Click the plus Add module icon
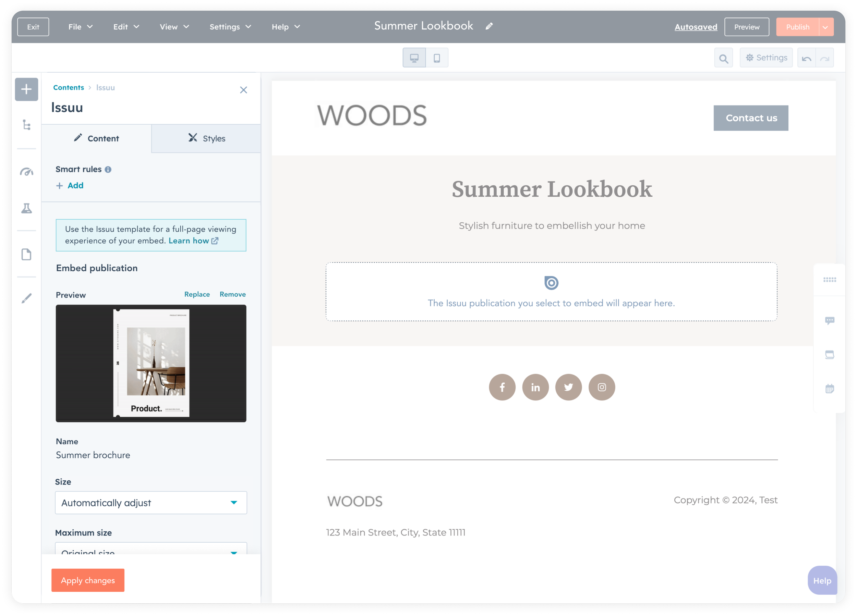This screenshot has width=857, height=616. 26,89
